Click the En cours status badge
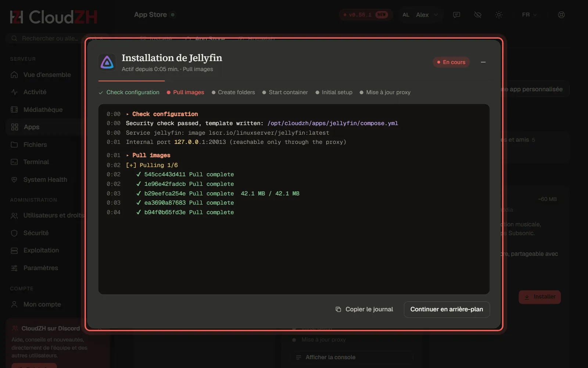Screen dimensions: 588x368 451,62
